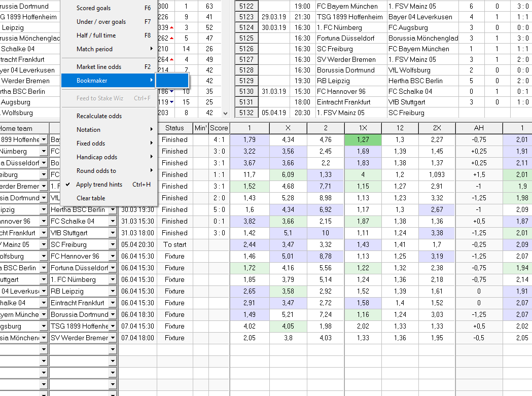Open away team dropdown for Fortuna Düsseldorf
532x396 pixels.
coord(113,268)
